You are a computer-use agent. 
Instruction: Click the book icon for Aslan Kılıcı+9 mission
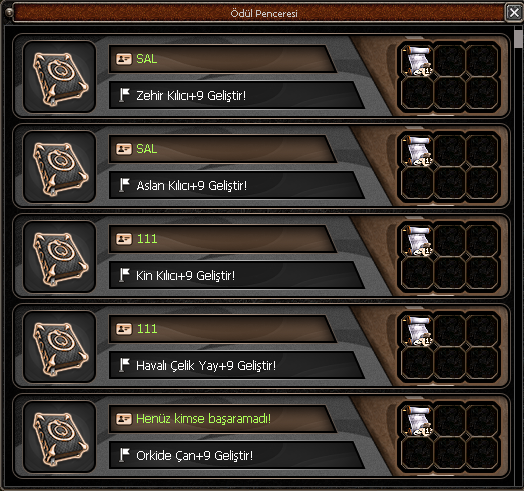tap(60, 167)
